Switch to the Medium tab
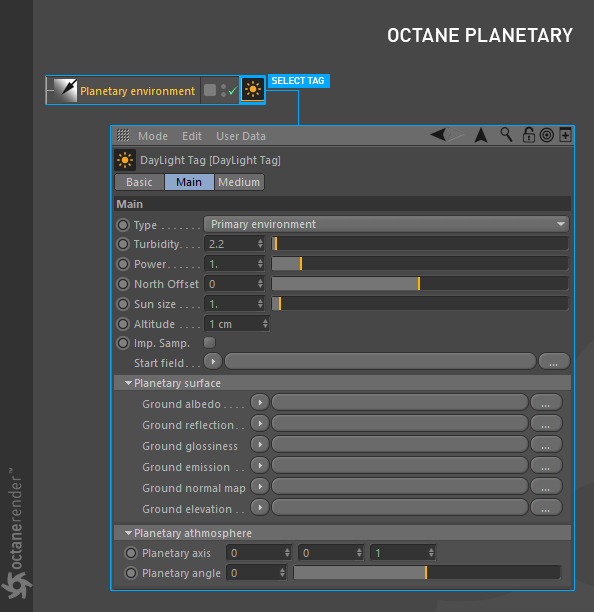Image resolution: width=594 pixels, height=612 pixels. click(x=239, y=182)
